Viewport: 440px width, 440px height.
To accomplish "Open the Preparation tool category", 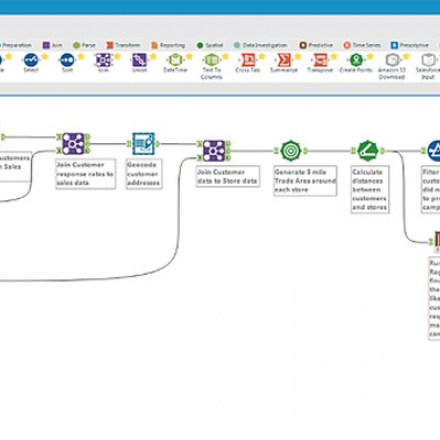I will pos(16,45).
